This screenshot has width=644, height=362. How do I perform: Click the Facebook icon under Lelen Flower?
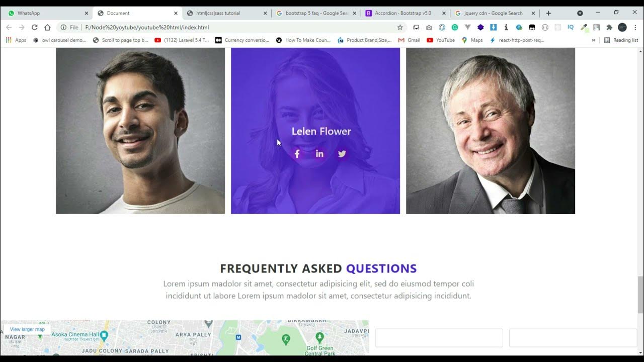297,154
